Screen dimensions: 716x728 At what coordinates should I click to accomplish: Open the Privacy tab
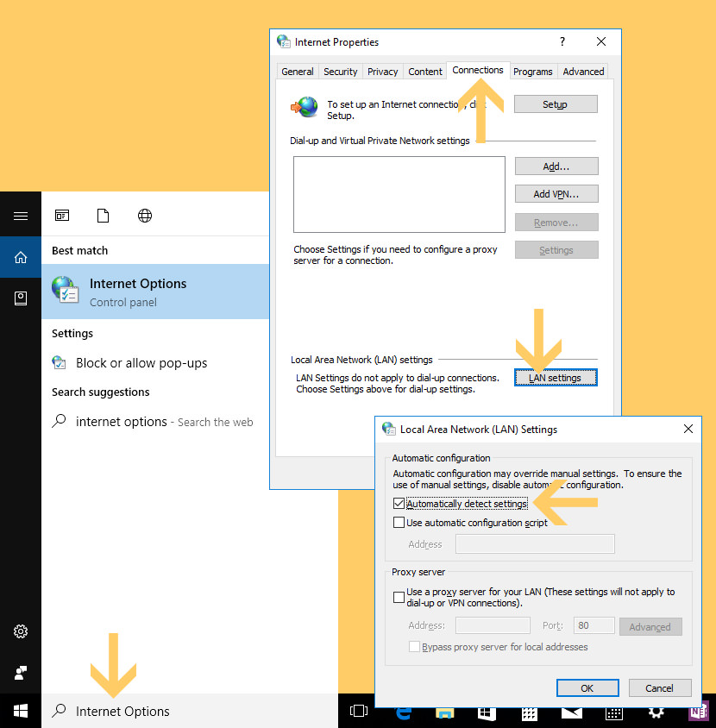pyautogui.click(x=382, y=72)
